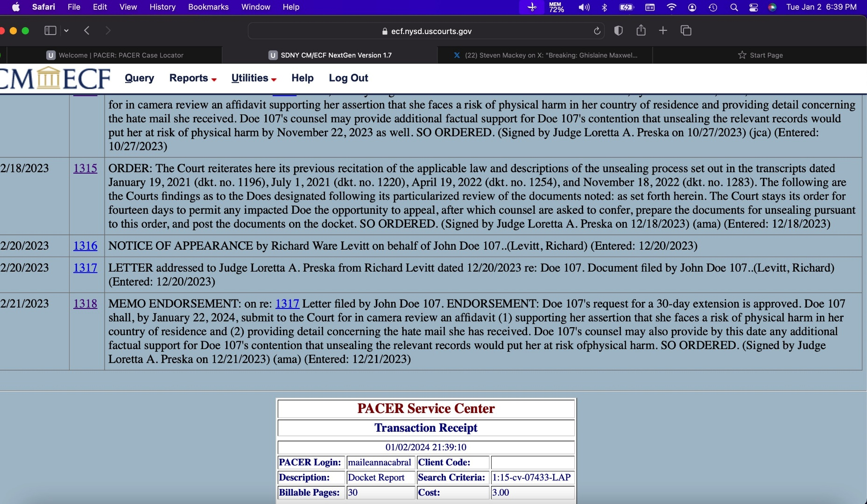Open the Query menu item
Viewport: 867px width, 504px height.
(x=139, y=78)
